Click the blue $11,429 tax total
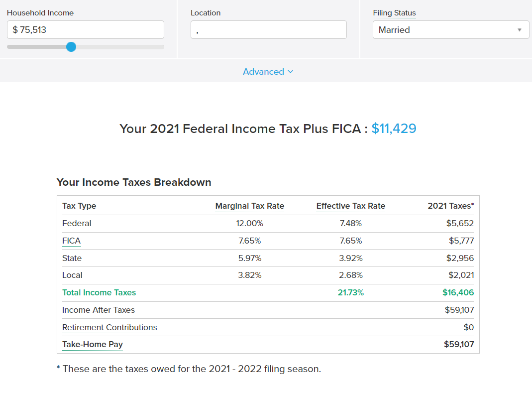The image size is (532, 393). (x=394, y=129)
